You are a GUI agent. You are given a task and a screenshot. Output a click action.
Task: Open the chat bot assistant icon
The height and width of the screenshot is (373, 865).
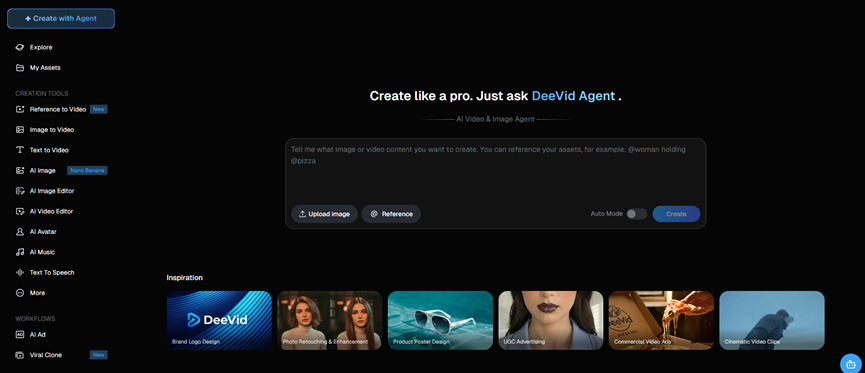[850, 364]
